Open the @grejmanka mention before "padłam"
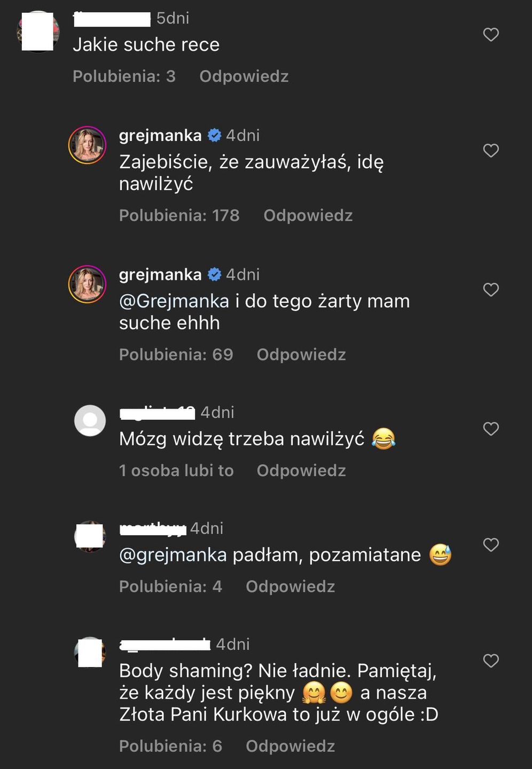The image size is (532, 769). point(173,555)
